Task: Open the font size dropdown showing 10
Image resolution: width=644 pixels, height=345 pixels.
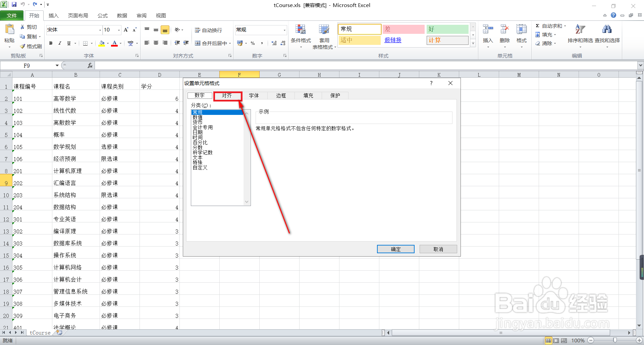Action: [x=119, y=30]
